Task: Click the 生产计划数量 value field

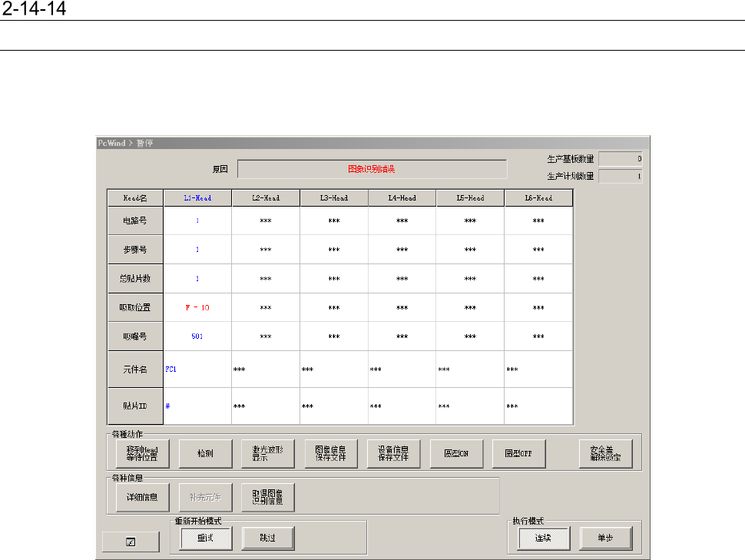Action: click(620, 176)
